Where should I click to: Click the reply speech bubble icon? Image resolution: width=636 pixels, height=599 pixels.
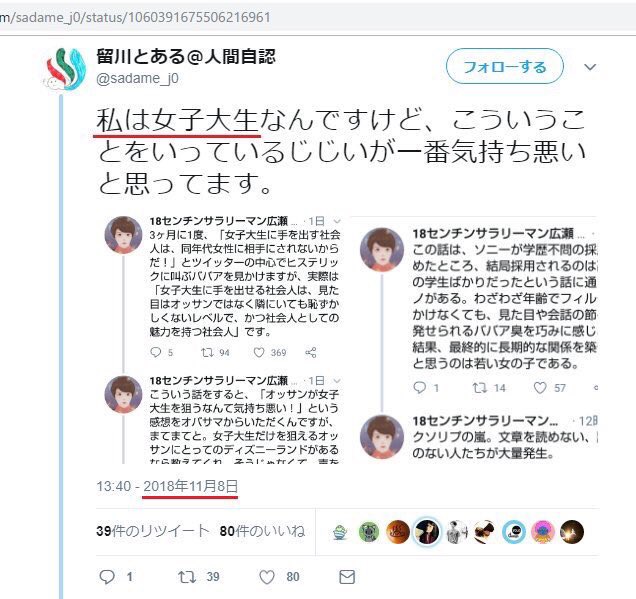(x=107, y=577)
